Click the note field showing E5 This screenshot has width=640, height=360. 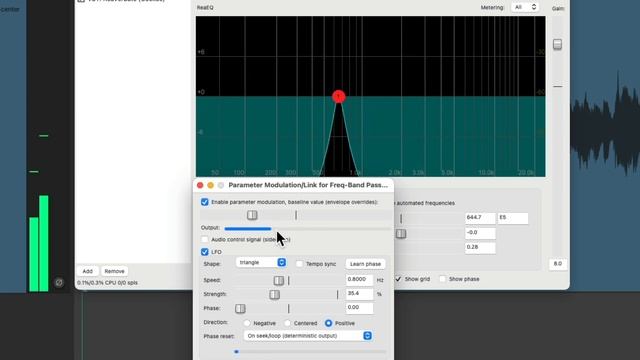click(513, 218)
